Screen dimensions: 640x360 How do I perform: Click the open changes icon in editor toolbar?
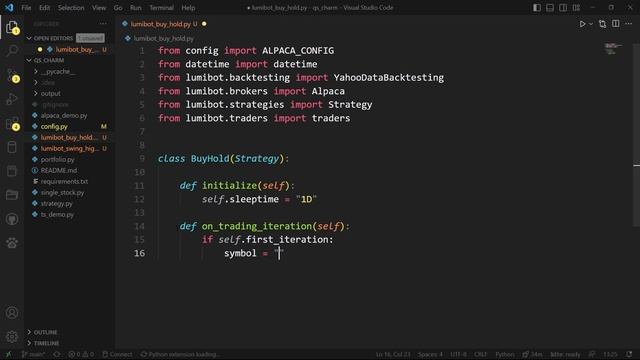(602, 24)
